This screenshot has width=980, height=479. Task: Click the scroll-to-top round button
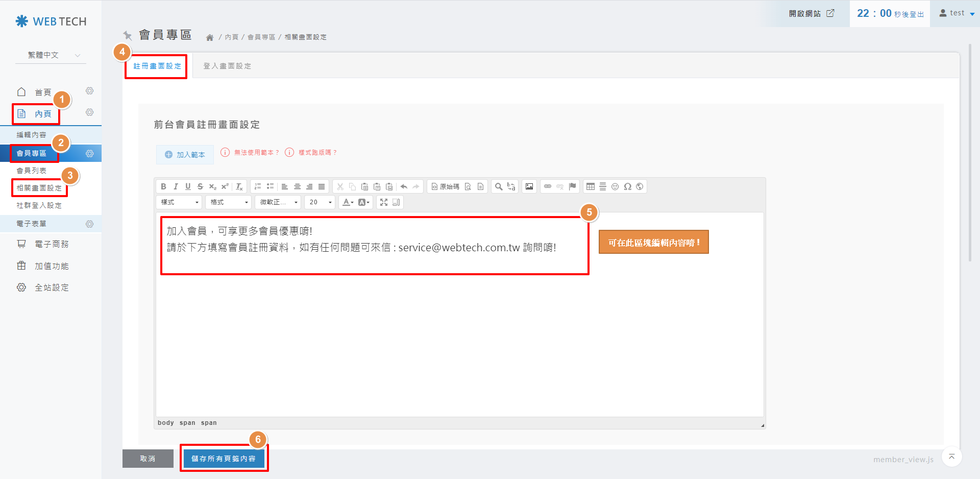(951, 457)
